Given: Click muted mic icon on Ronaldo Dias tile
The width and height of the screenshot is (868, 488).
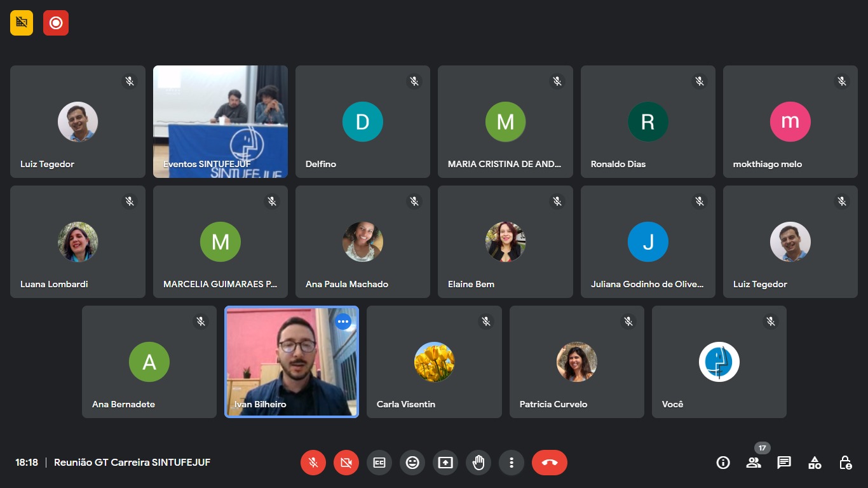Looking at the screenshot, I should [x=700, y=81].
